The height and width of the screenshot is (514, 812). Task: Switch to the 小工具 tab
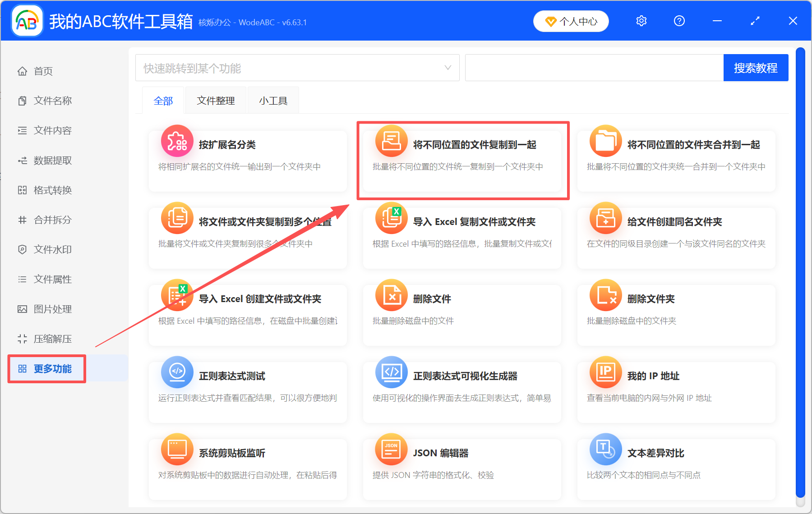pyautogui.click(x=273, y=100)
